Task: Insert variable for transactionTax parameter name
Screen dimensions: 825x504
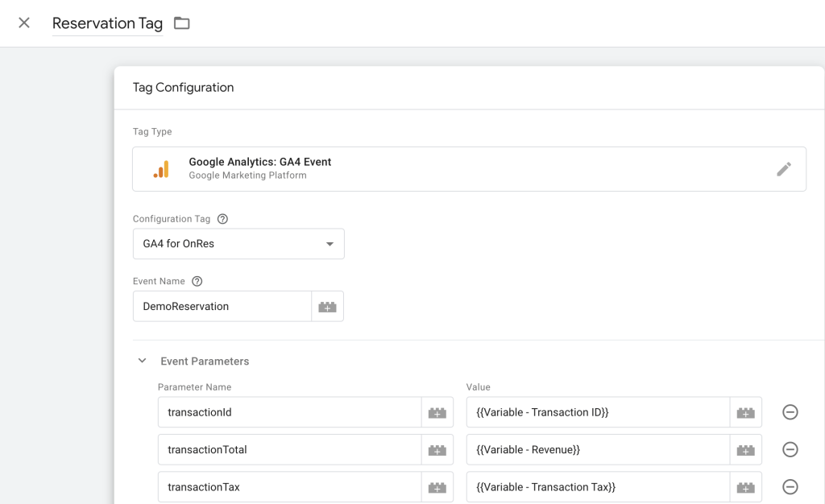Action: [x=437, y=487]
